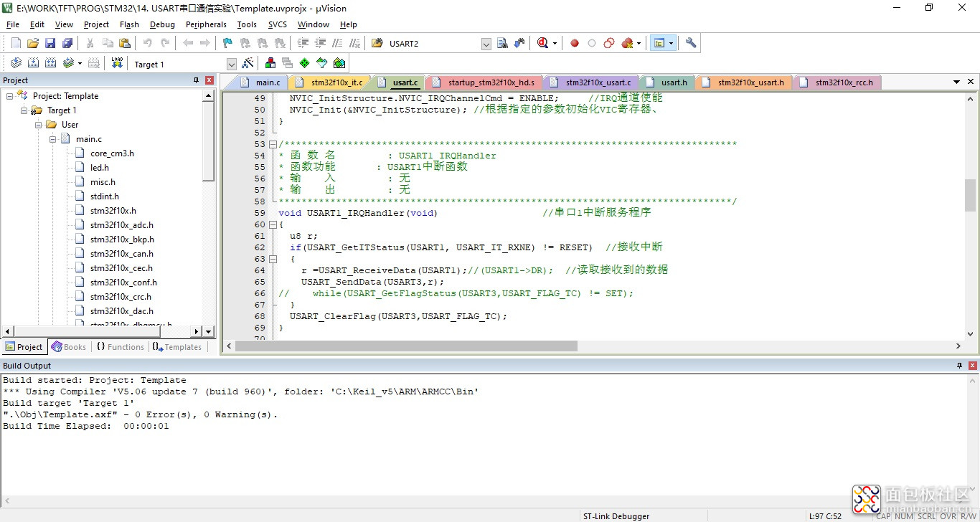Image resolution: width=980 pixels, height=522 pixels.
Task: Disable all breakpoints with the double-circle icon
Action: 609,43
